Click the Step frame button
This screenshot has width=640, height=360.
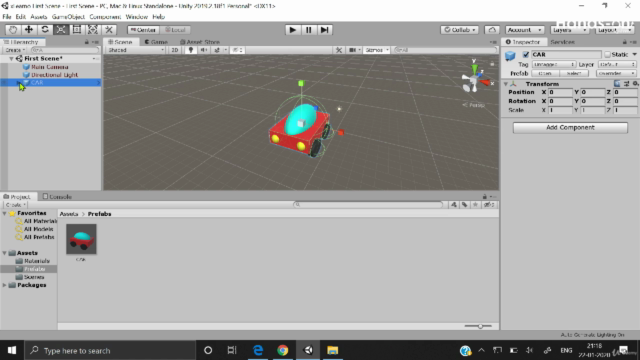tap(324, 30)
